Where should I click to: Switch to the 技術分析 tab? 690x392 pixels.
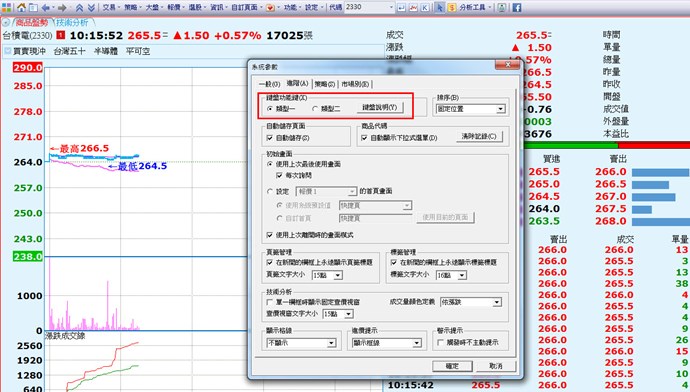(x=72, y=22)
